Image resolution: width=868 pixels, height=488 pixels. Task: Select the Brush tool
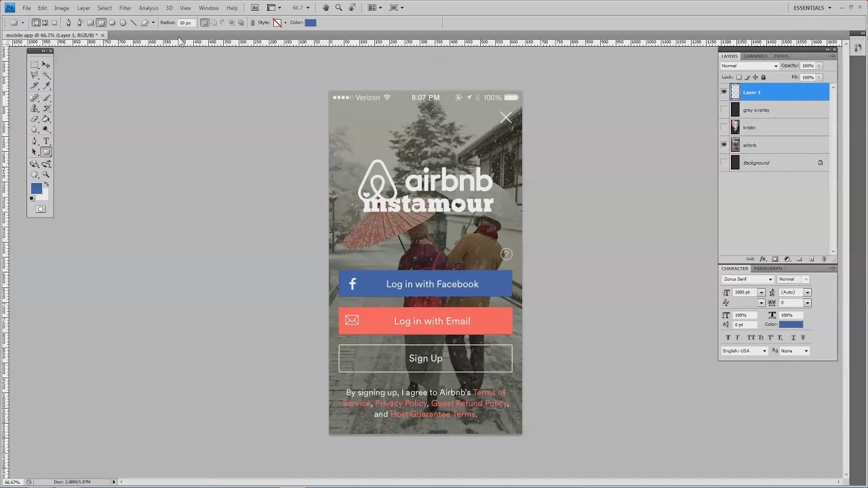[x=46, y=98]
